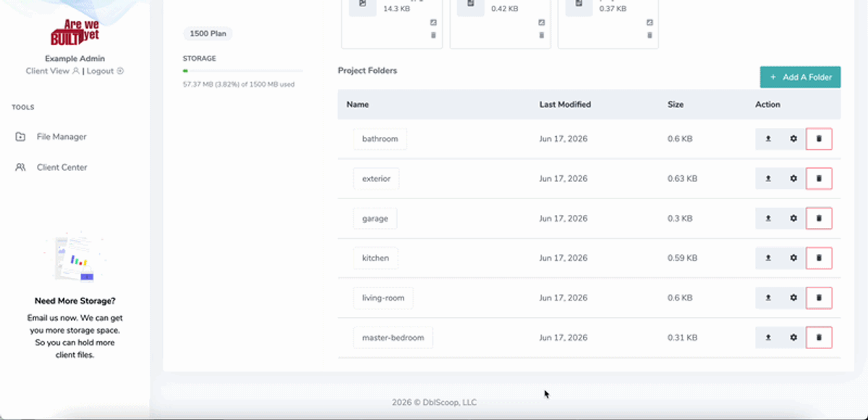Upload files to the garage folder
This screenshot has width=868, height=420.
tap(768, 218)
